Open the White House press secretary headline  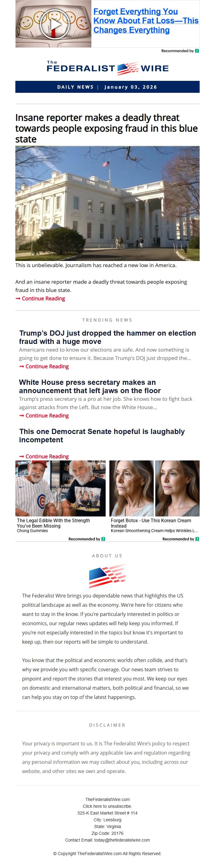coord(89,386)
